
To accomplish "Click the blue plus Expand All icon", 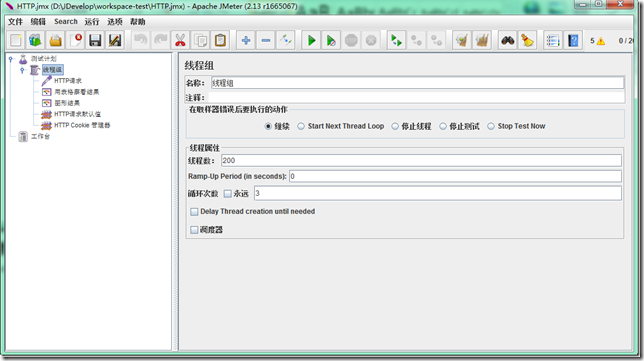I will tap(246, 40).
